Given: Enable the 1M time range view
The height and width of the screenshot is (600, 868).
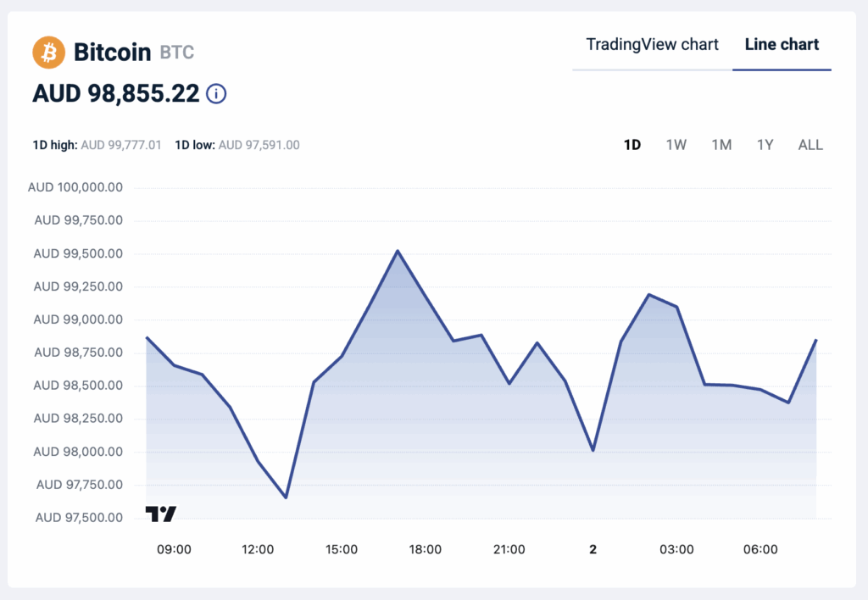Looking at the screenshot, I should point(721,144).
